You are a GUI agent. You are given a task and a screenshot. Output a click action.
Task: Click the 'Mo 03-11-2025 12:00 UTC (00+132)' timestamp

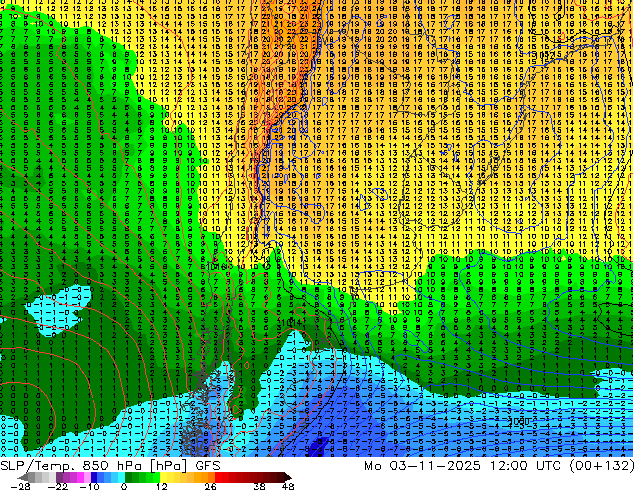point(499,466)
